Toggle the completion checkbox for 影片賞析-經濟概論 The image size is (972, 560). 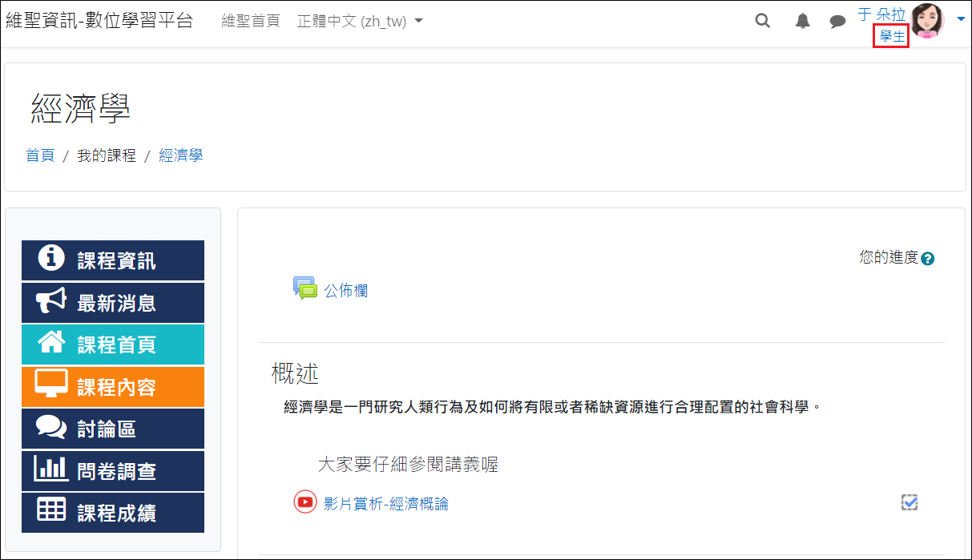[909, 502]
